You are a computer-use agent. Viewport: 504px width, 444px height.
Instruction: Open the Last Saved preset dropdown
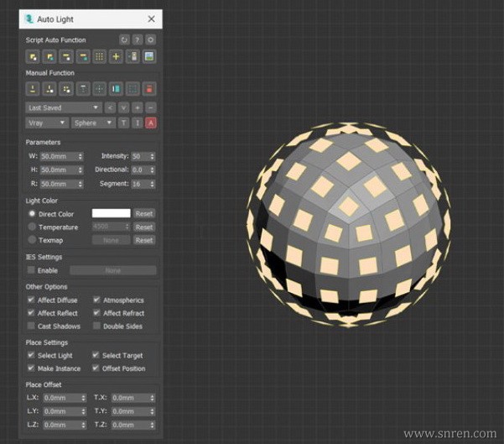click(63, 107)
